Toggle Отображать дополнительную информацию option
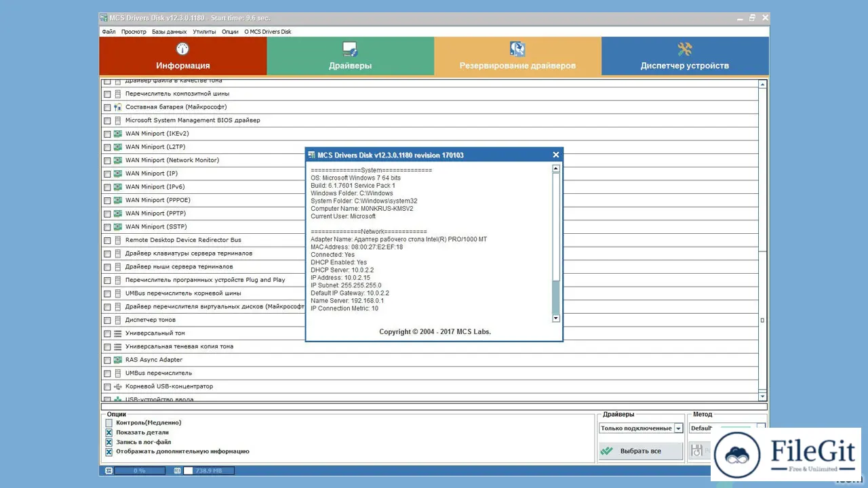This screenshot has height=488, width=868. pos(108,451)
